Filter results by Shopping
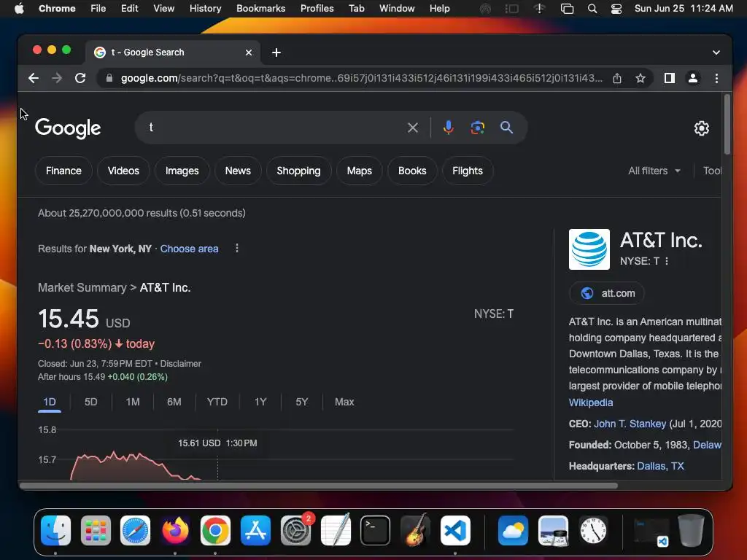 (298, 171)
